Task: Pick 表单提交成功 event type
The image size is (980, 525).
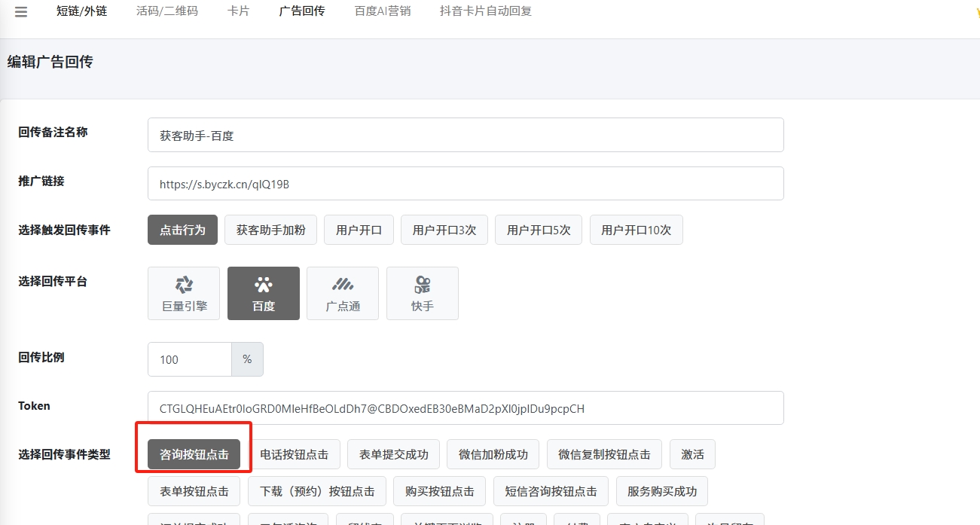Action: pos(393,454)
